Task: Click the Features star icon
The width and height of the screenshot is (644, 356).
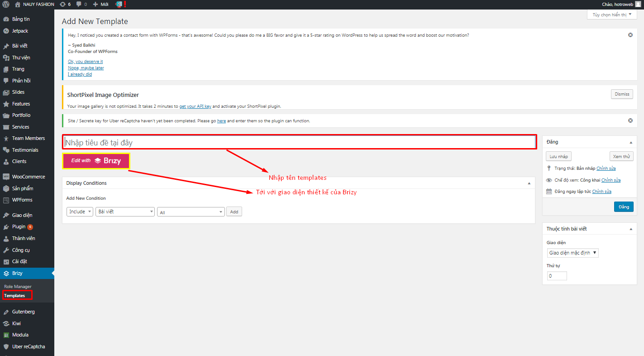Action: coord(6,104)
